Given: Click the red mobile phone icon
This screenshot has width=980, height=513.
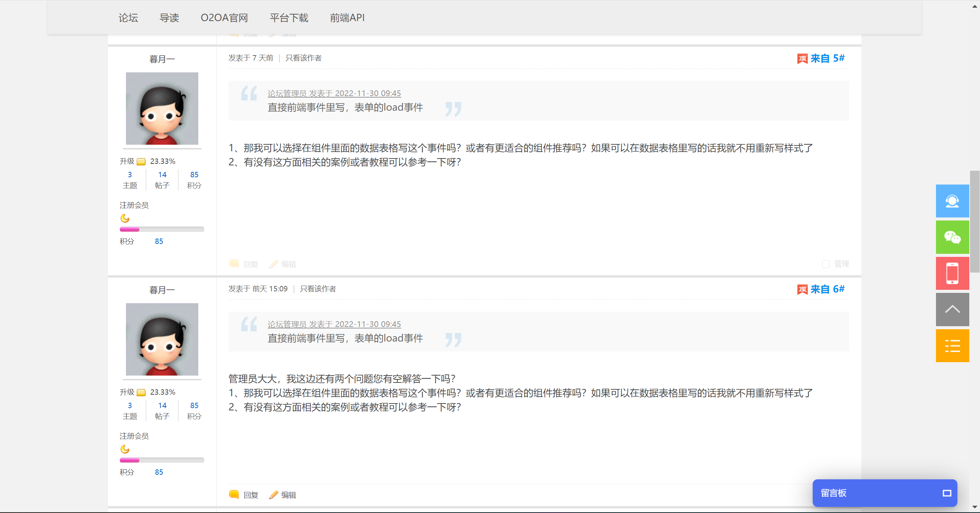Looking at the screenshot, I should point(952,273).
